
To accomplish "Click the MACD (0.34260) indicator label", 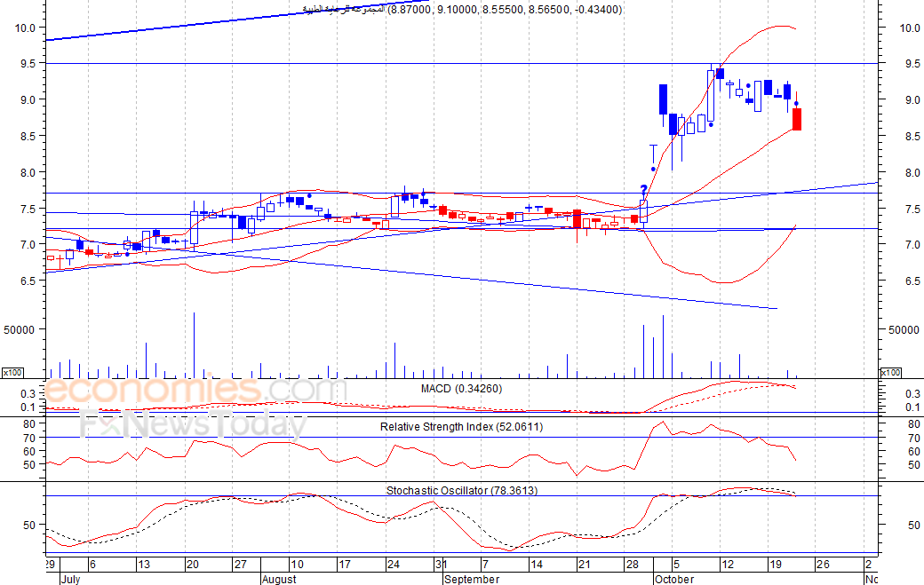I will 461,389.
